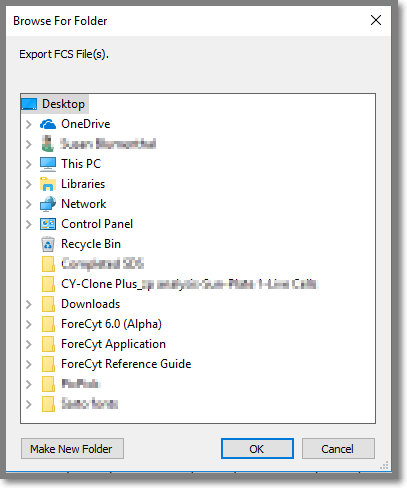Screen dimensions: 407x488
Task: Click the Control Panel icon
Action: coord(48,224)
